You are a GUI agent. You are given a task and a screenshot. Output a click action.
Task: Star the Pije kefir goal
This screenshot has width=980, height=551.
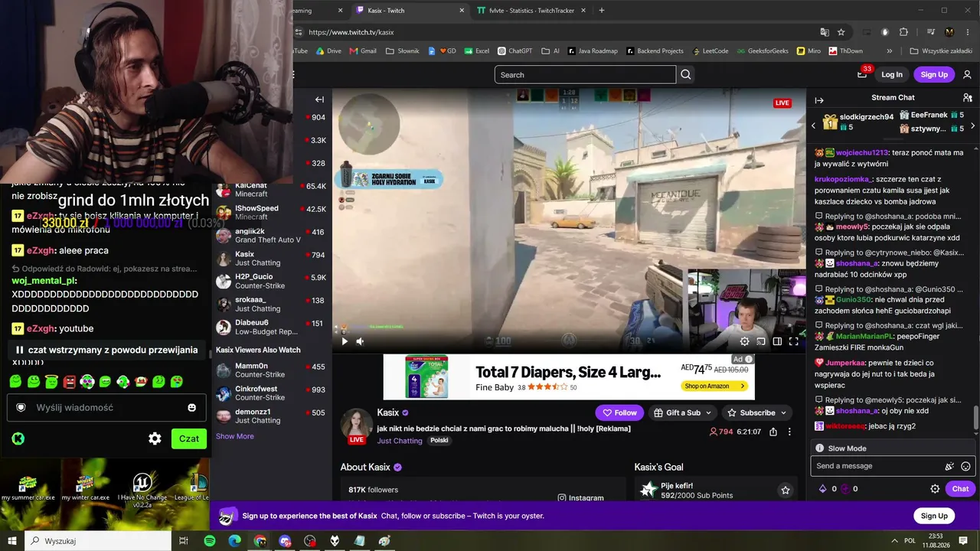[785, 490]
